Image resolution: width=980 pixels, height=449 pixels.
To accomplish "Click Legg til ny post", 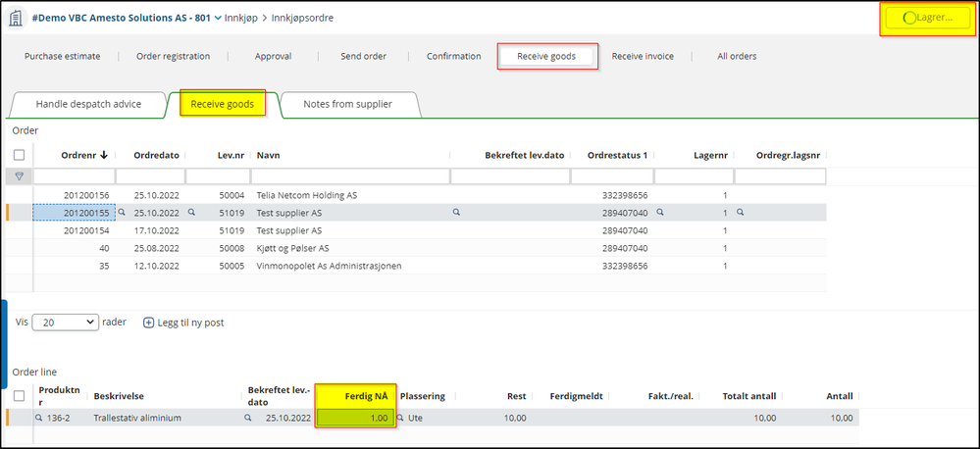I will [183, 323].
